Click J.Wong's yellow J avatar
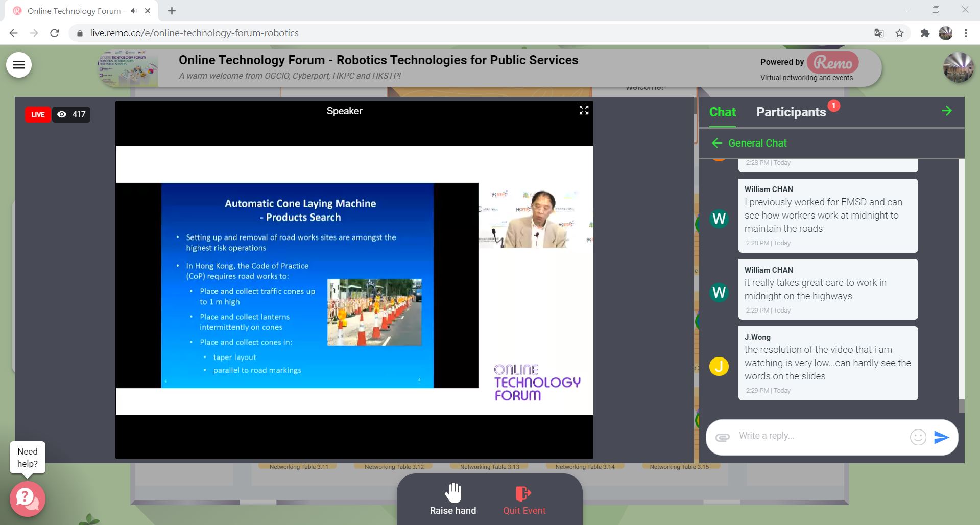 coord(719,366)
